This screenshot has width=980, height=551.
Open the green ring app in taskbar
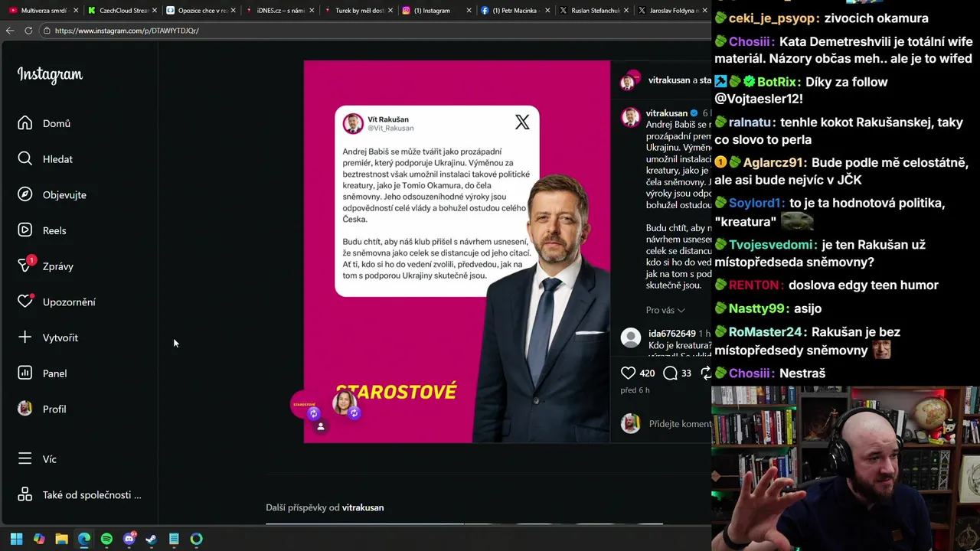(197, 539)
